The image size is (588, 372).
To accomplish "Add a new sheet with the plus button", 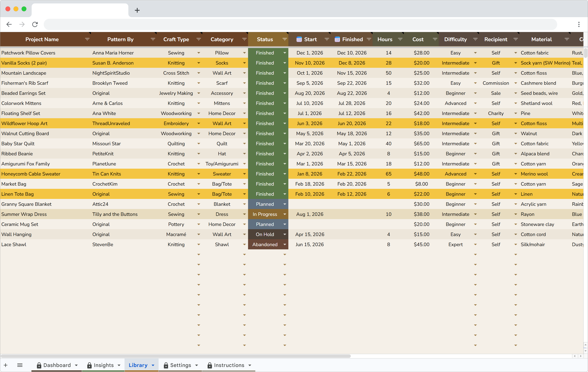I will [x=6, y=365].
